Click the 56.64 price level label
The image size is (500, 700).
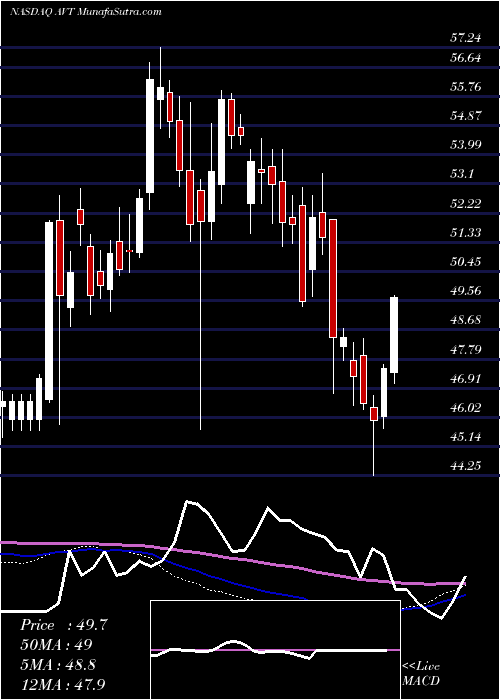tap(466, 58)
